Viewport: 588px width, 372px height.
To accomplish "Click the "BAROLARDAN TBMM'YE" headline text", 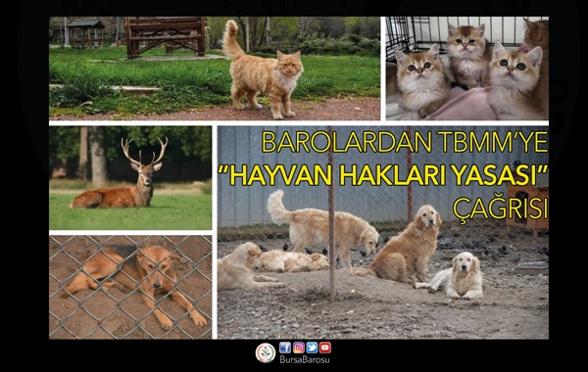I will click(405, 142).
